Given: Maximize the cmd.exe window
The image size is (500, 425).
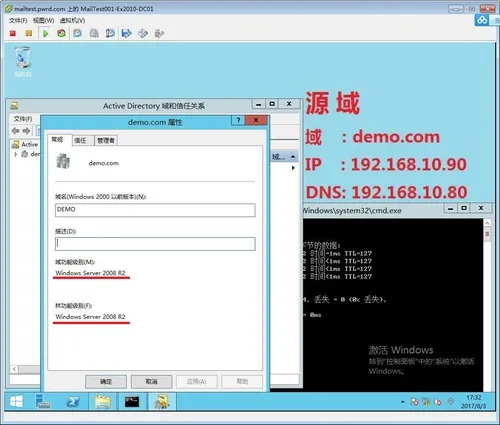Looking at the screenshot, I should 464,208.
